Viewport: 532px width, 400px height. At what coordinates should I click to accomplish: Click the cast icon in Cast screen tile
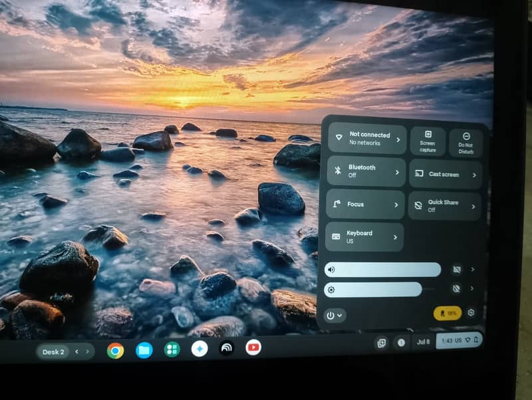pyautogui.click(x=419, y=173)
